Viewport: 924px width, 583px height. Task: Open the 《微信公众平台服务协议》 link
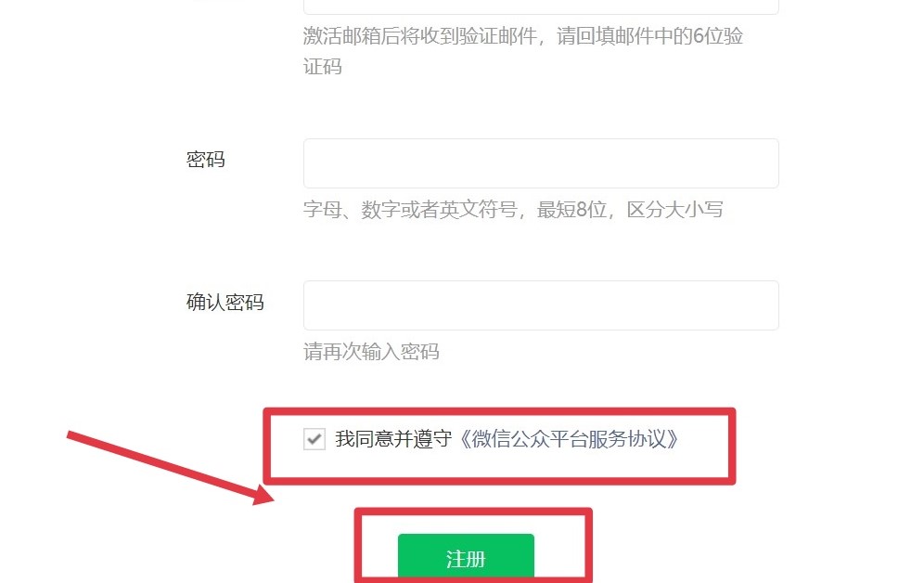570,439
